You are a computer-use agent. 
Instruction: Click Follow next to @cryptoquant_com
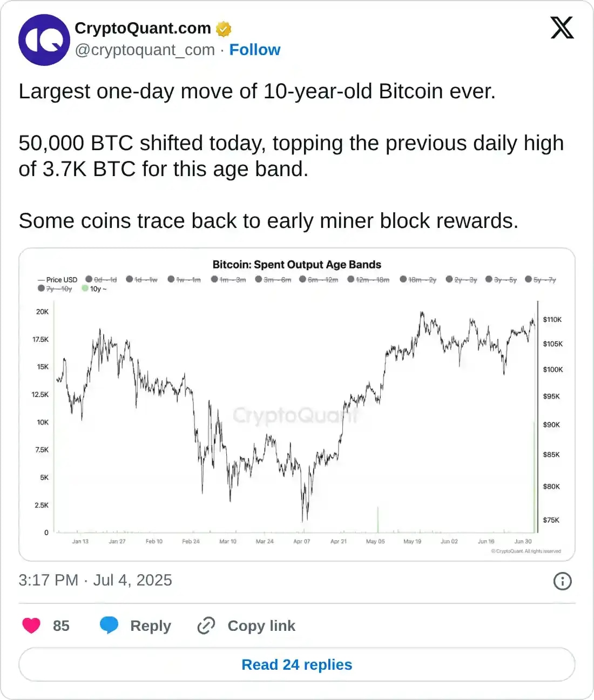click(x=255, y=50)
